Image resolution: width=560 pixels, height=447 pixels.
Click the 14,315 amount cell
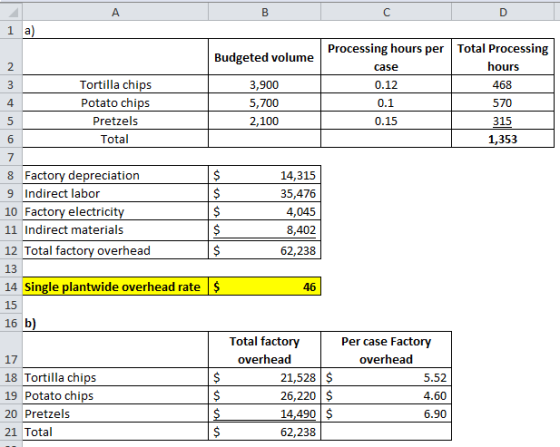(x=265, y=175)
